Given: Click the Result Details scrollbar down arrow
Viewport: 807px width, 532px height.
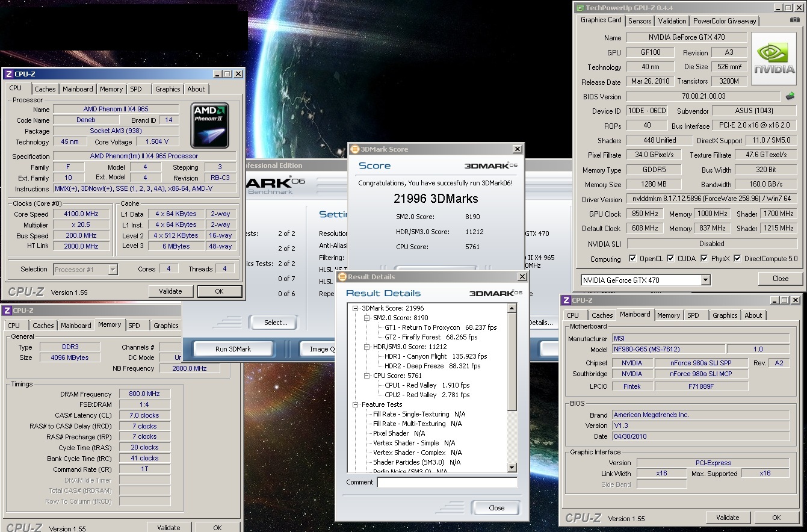Looking at the screenshot, I should coord(512,468).
